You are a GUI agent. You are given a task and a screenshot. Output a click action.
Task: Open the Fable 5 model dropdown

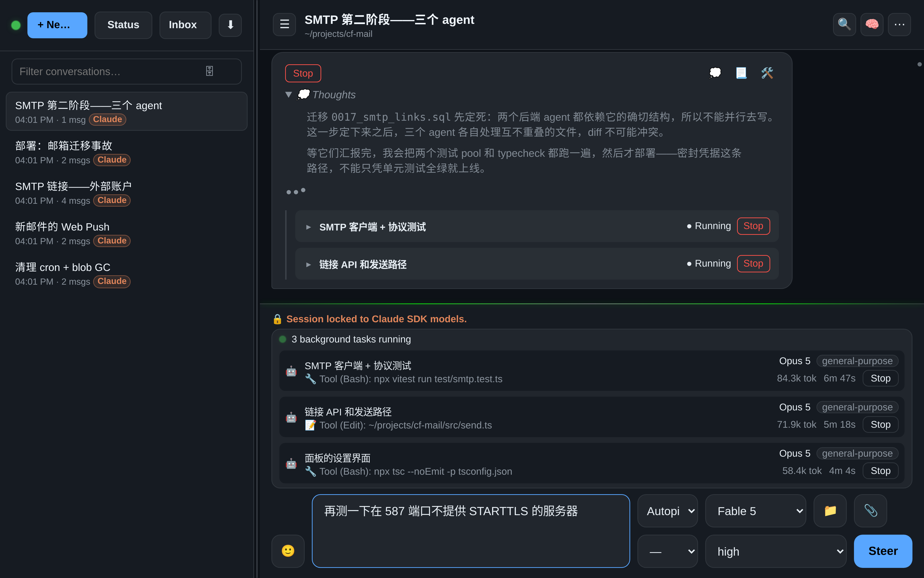(x=755, y=511)
